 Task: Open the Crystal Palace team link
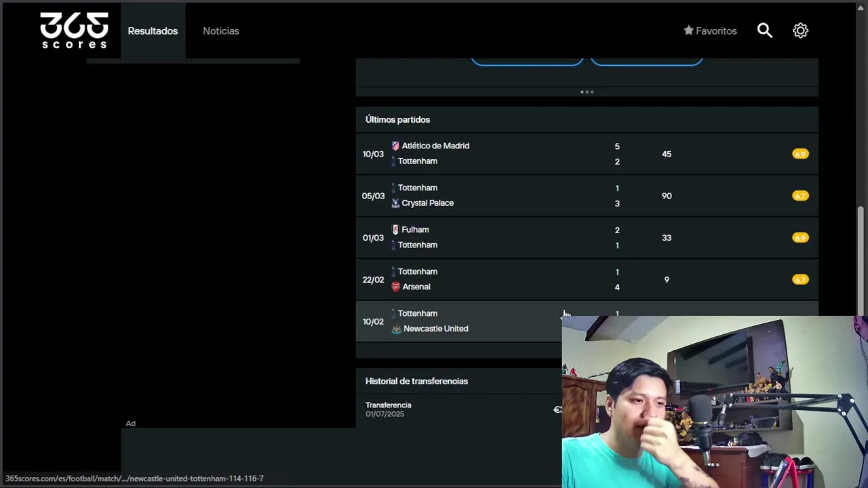pos(427,203)
